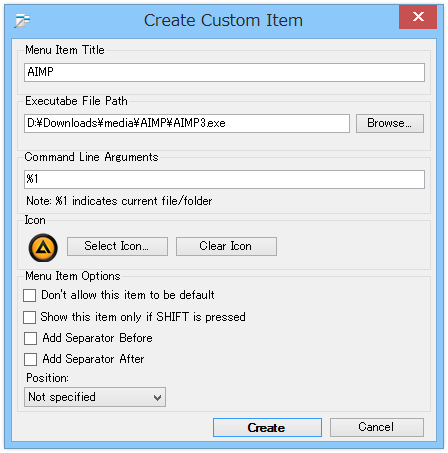Open the Browse file dialog
This screenshot has width=448, height=453.
390,123
